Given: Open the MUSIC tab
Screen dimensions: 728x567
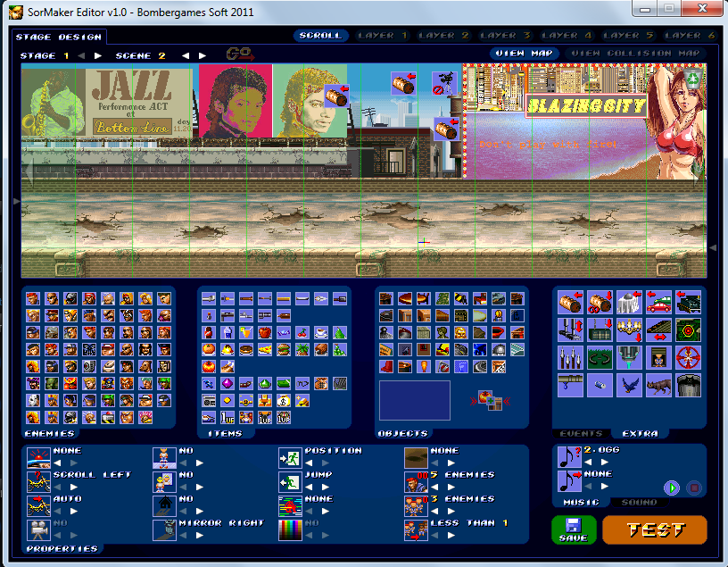Looking at the screenshot, I should (581, 503).
